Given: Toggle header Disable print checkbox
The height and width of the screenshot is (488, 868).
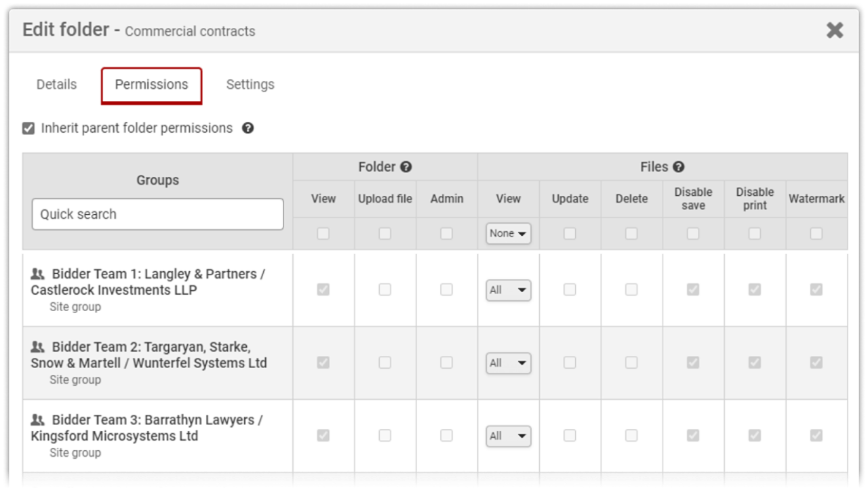Looking at the screenshot, I should click(755, 233).
